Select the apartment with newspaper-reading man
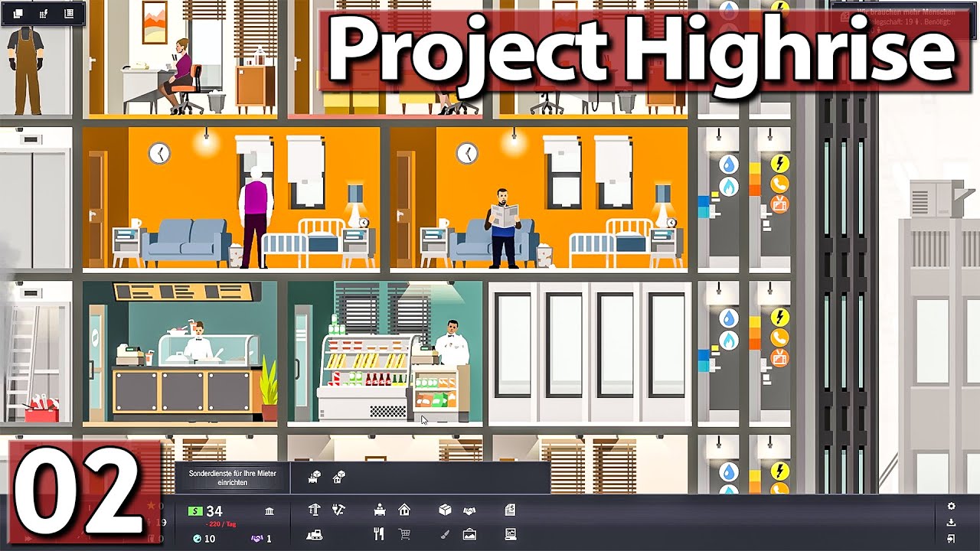Viewport: 980px width, 551px height. tap(539, 198)
